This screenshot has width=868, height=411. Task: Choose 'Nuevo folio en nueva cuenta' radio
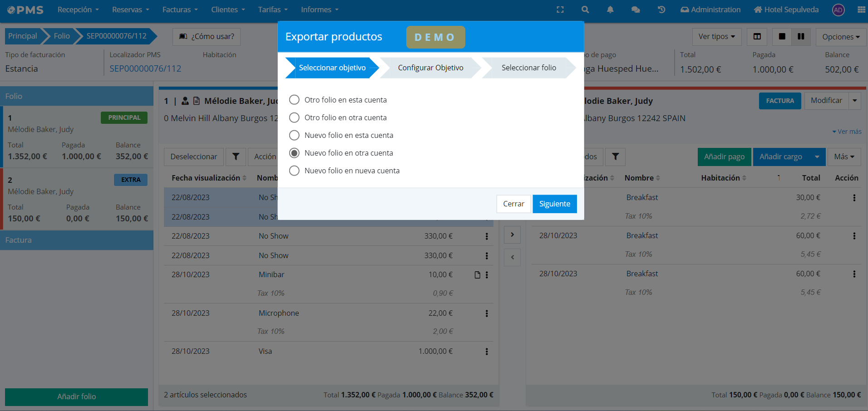pyautogui.click(x=295, y=171)
